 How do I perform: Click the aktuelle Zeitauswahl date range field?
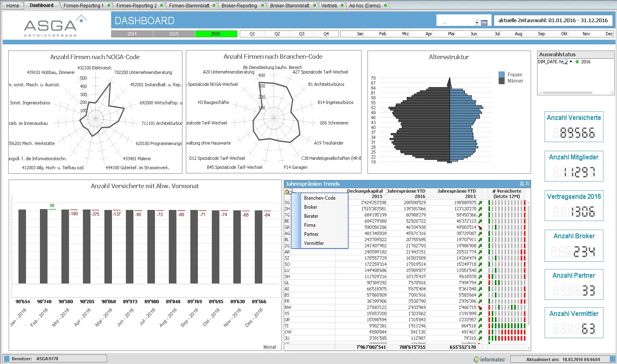553,20
